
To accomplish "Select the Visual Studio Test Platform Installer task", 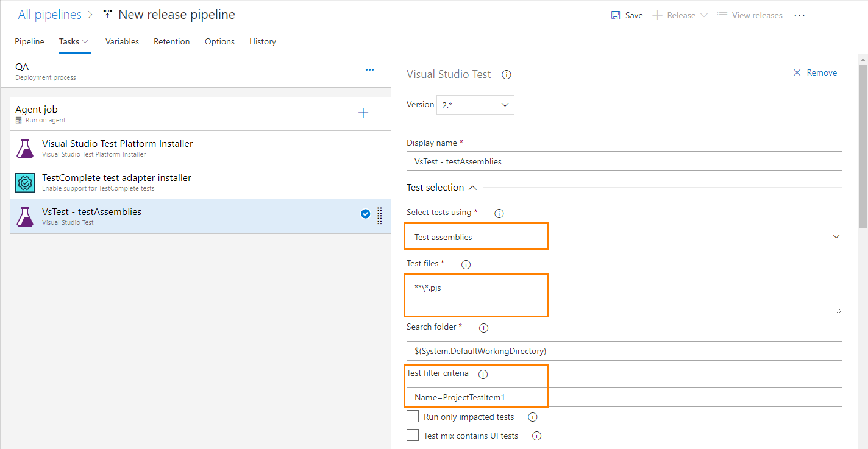I will [x=117, y=148].
